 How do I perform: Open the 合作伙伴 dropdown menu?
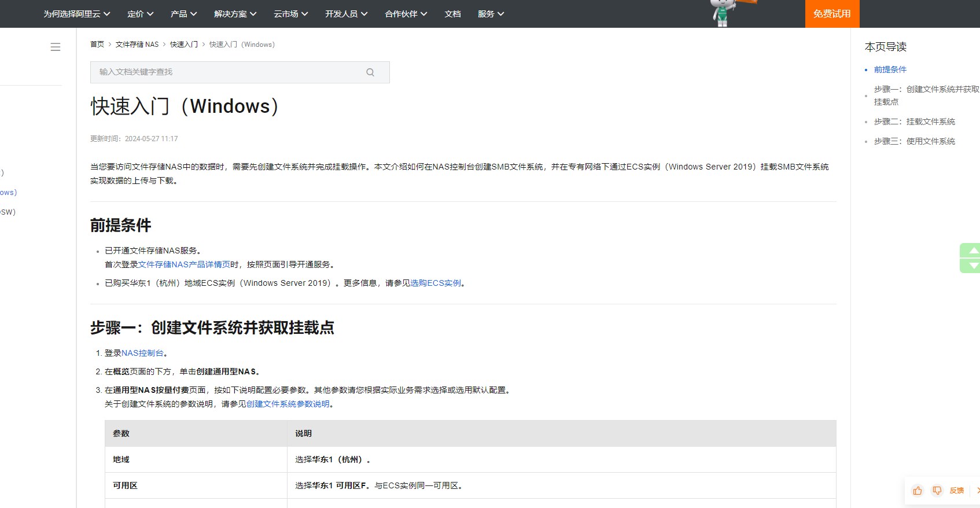pyautogui.click(x=406, y=14)
